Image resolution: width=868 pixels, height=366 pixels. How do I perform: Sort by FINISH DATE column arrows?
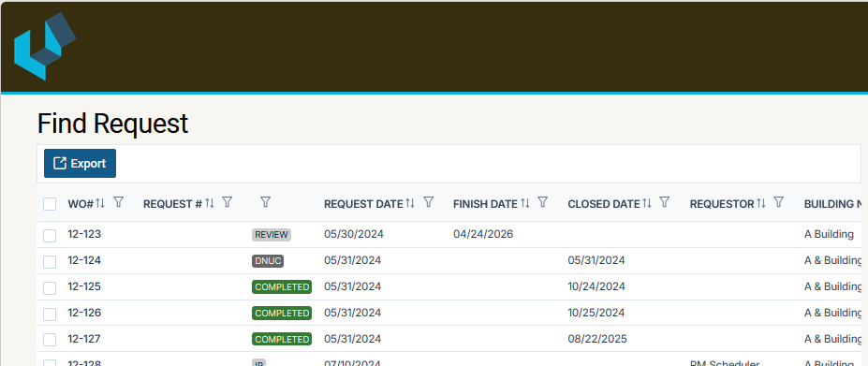click(524, 203)
